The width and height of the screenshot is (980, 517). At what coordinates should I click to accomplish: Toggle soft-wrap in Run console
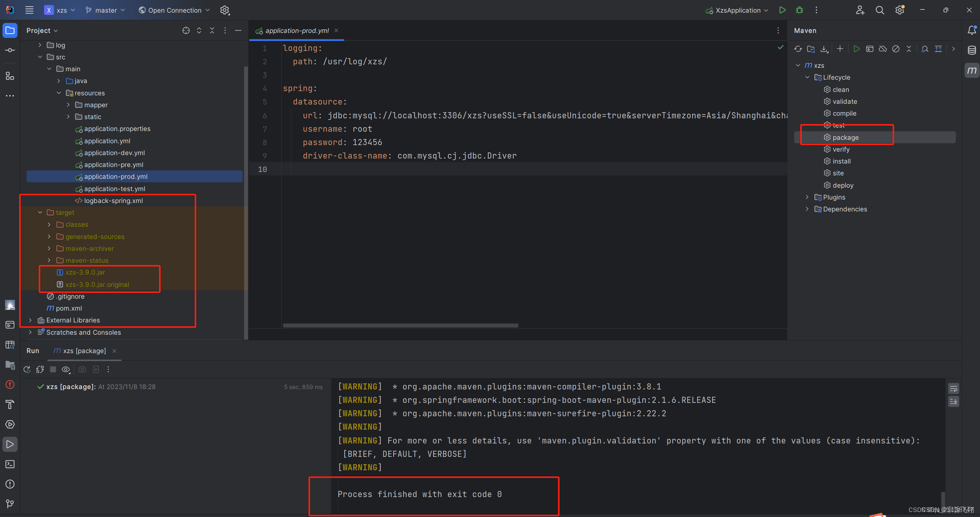tap(954, 389)
